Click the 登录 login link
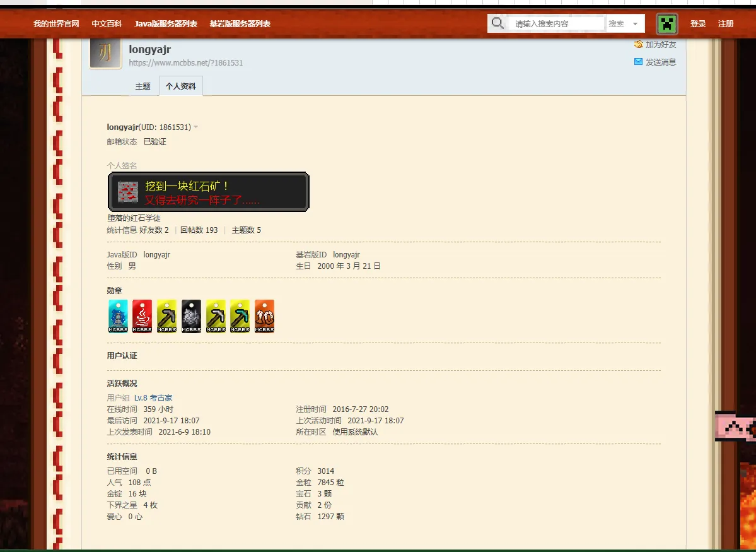This screenshot has height=552, width=756. click(x=698, y=23)
